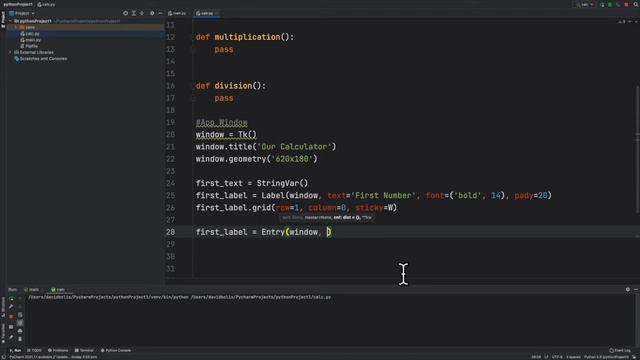Click the Python interpreter status bar entry

(606, 357)
